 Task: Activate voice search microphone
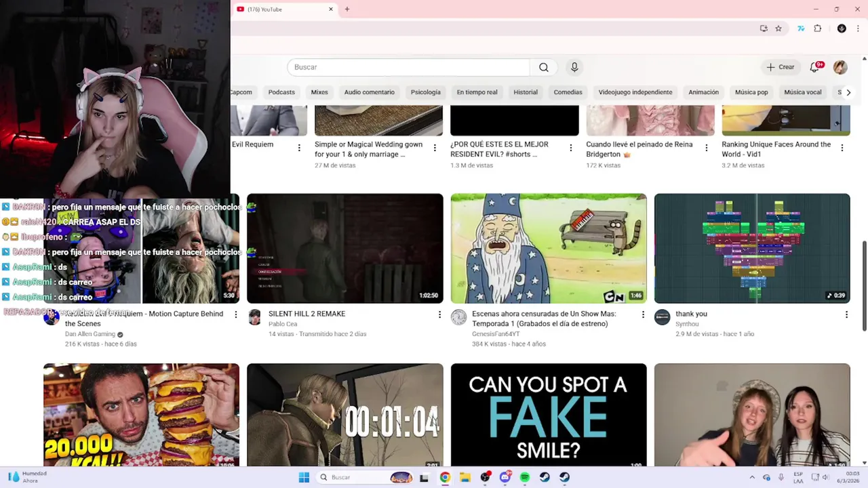(574, 67)
